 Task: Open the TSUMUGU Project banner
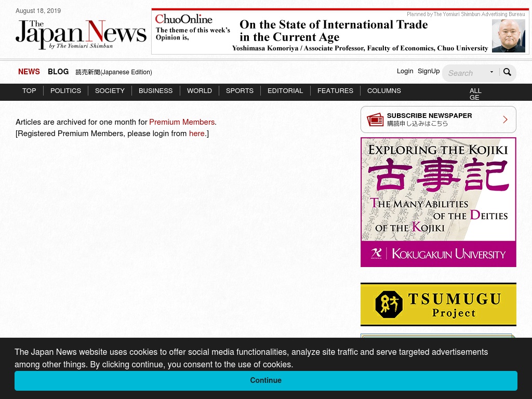[x=438, y=304]
